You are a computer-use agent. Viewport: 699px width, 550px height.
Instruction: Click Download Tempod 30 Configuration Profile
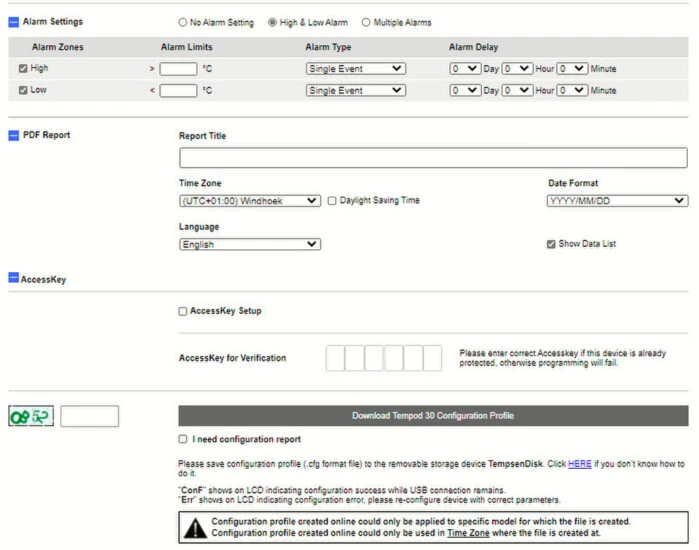pos(432,416)
